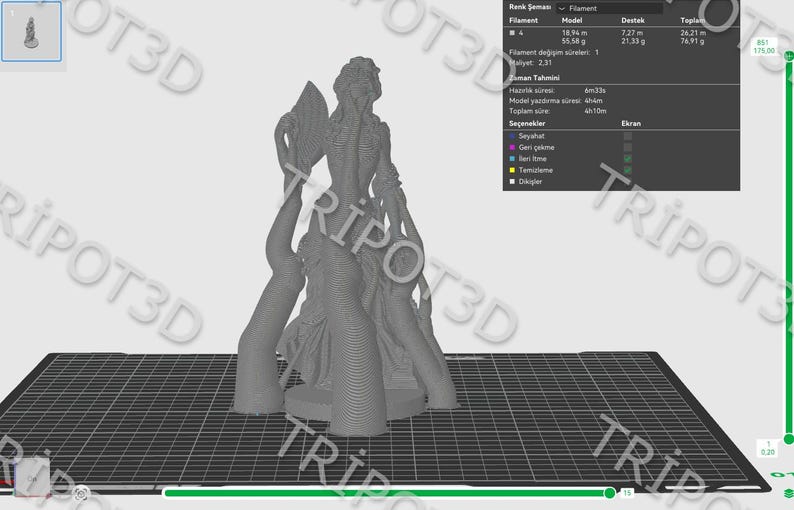The width and height of the screenshot is (794, 510).
Task: Click the Renk Şeması label
Action: tap(530, 7)
